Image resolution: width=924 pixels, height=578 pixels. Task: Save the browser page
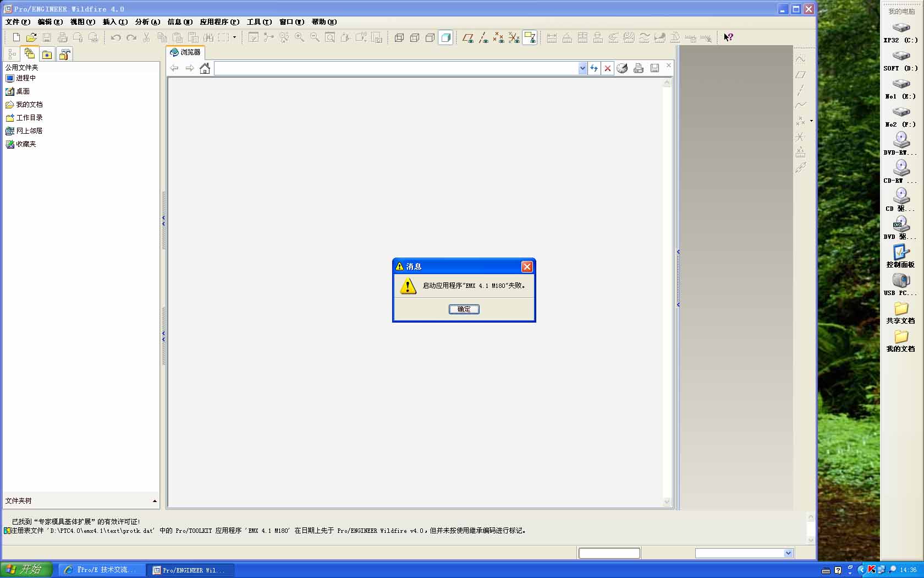coord(654,68)
